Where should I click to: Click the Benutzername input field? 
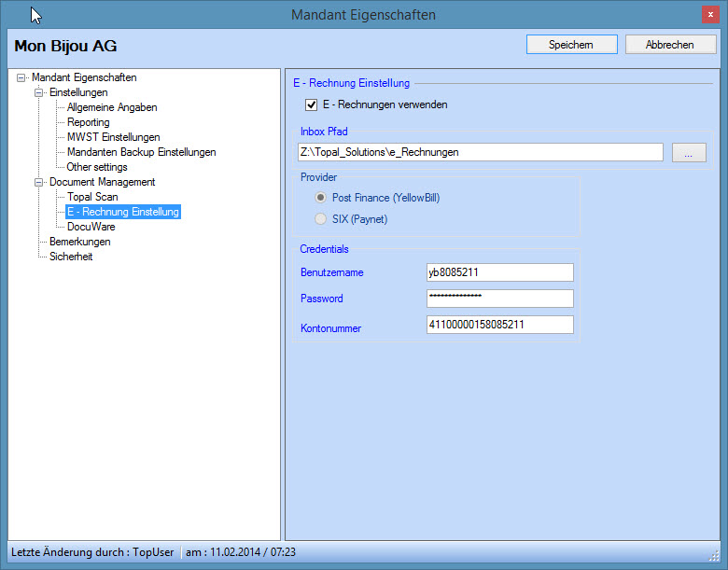(499, 272)
